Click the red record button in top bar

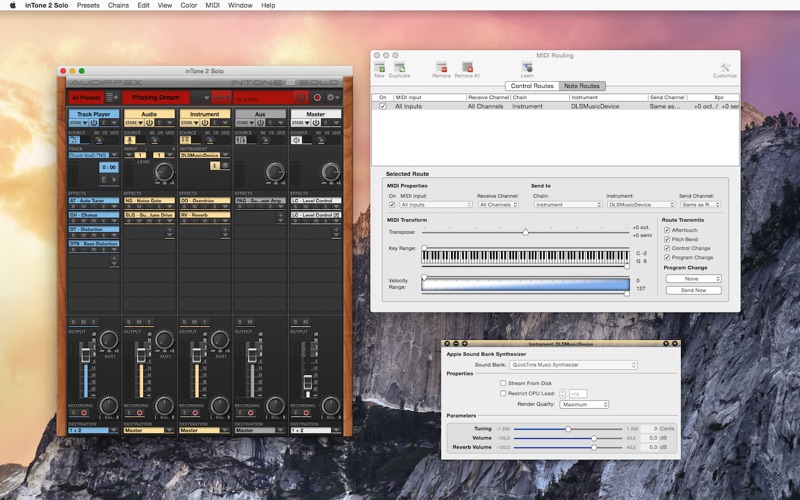pos(317,97)
